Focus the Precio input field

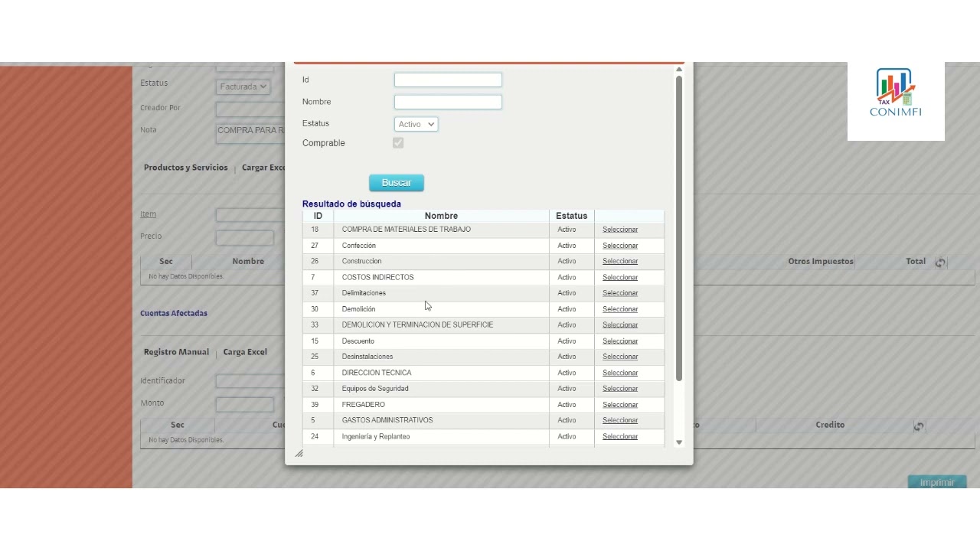(245, 237)
